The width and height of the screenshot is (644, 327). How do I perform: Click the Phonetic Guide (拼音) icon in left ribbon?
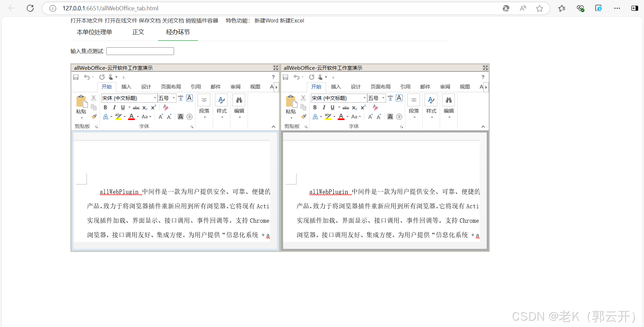[x=180, y=98]
